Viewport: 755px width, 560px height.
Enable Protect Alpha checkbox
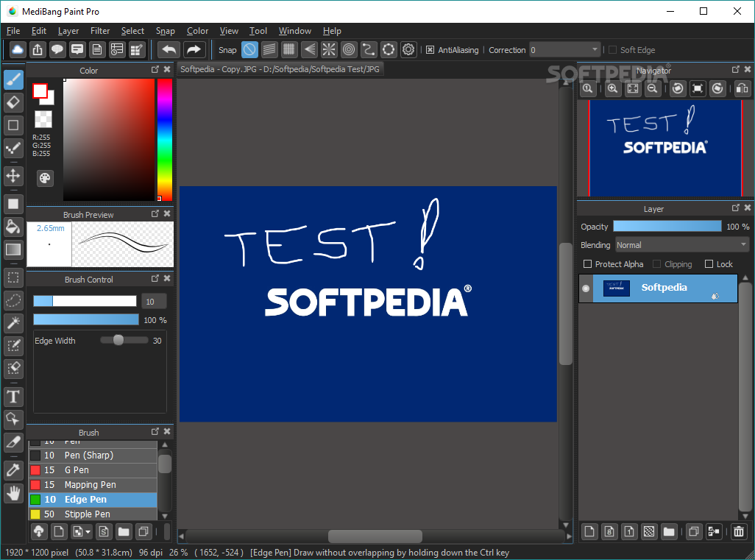coord(587,264)
